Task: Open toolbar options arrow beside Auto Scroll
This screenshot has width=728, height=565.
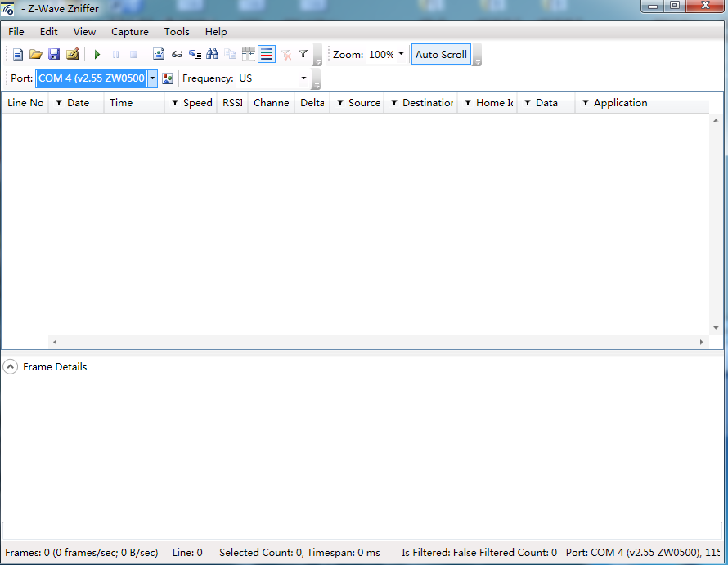Action: coord(477,55)
